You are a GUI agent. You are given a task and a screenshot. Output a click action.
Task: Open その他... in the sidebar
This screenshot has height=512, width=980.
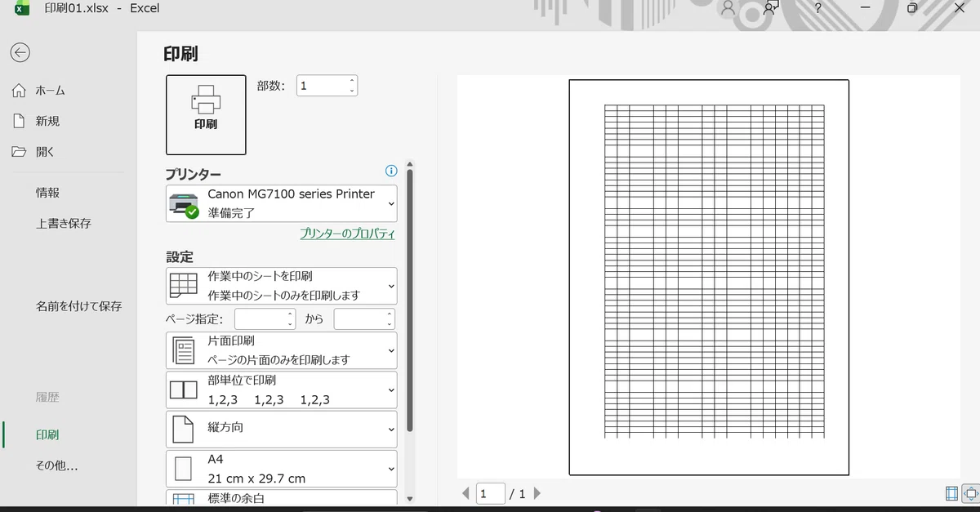56,466
